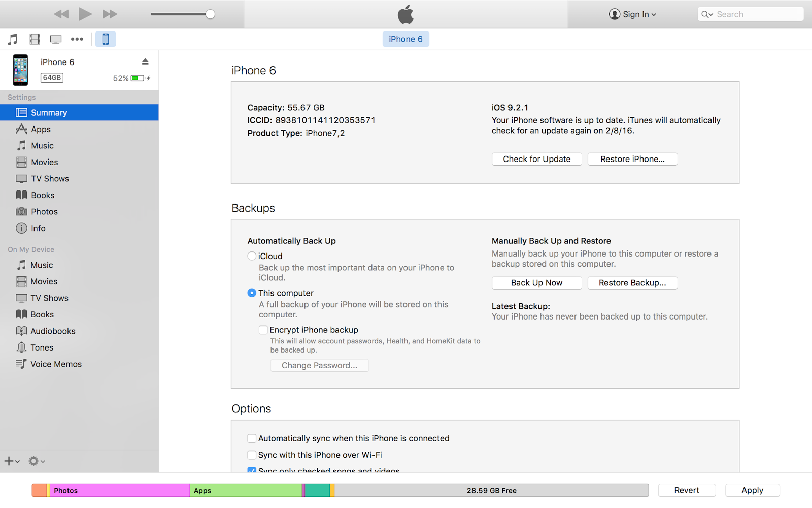Viewport: 812px width, 508px height.
Task: Open the add (+) dropdown menu
Action: (x=12, y=461)
